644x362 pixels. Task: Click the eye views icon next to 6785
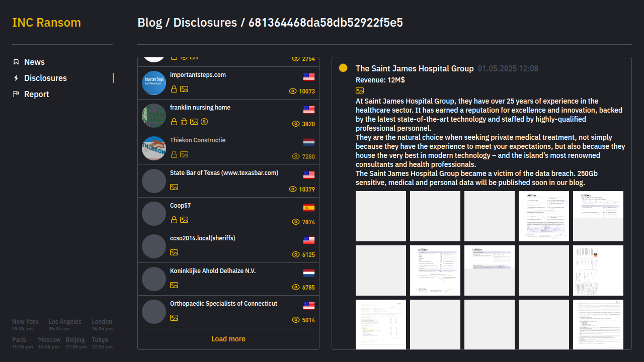tap(296, 287)
